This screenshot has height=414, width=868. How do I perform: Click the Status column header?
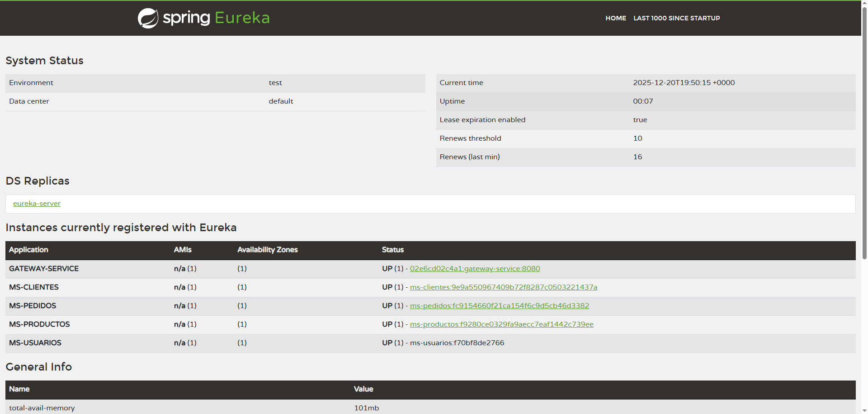pyautogui.click(x=392, y=250)
